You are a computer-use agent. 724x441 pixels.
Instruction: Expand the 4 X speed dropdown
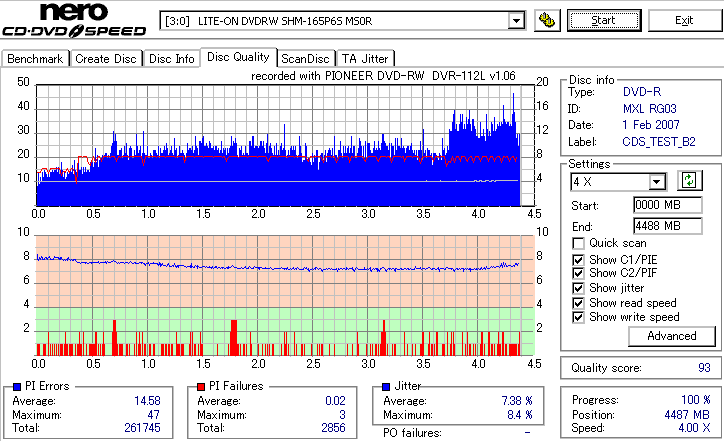pyautogui.click(x=656, y=182)
